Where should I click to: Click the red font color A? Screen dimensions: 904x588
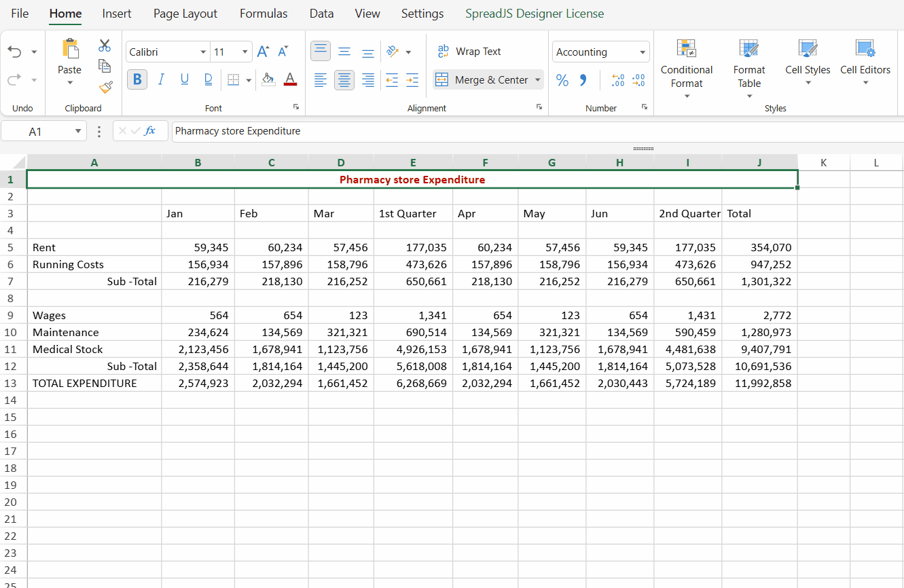[290, 79]
